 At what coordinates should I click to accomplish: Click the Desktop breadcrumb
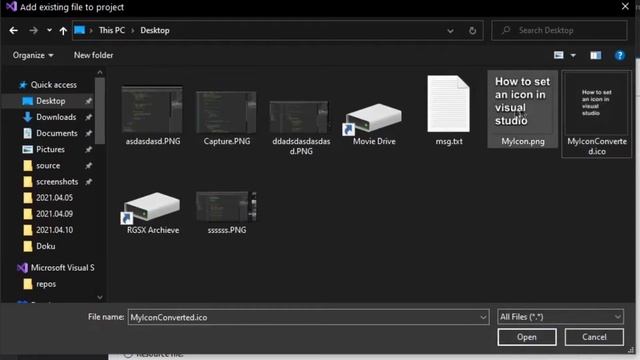tap(155, 30)
